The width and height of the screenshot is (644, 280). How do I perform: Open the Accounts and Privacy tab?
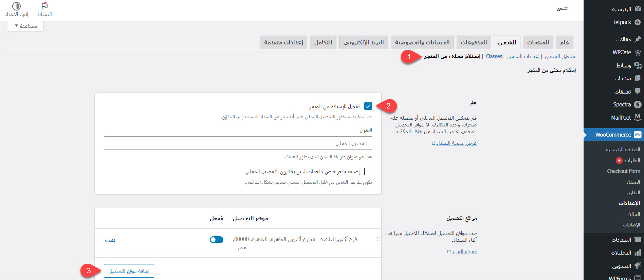[x=422, y=42]
